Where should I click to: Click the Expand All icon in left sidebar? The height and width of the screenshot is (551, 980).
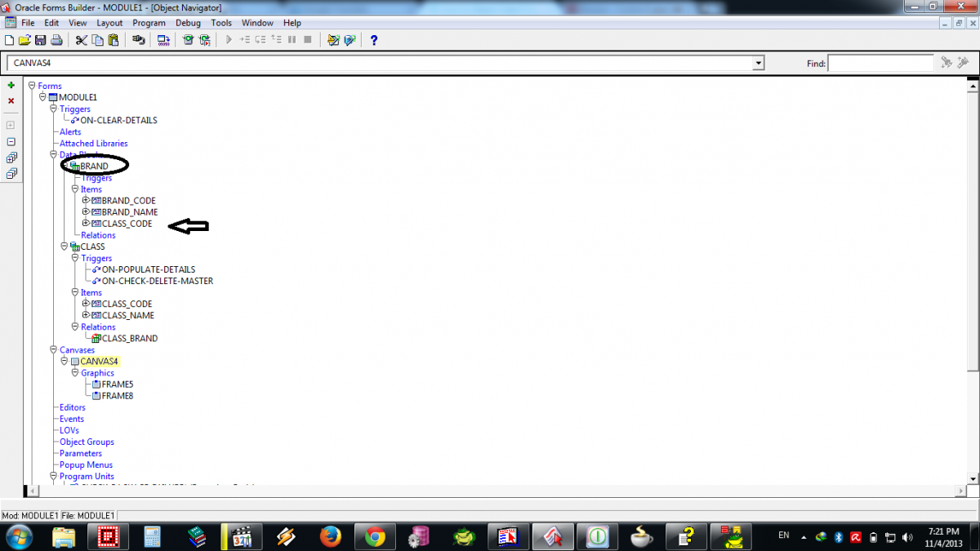coord(11,158)
